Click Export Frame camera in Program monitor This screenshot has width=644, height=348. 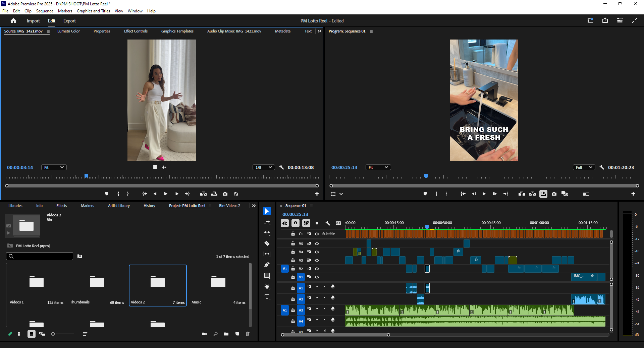pyautogui.click(x=554, y=194)
